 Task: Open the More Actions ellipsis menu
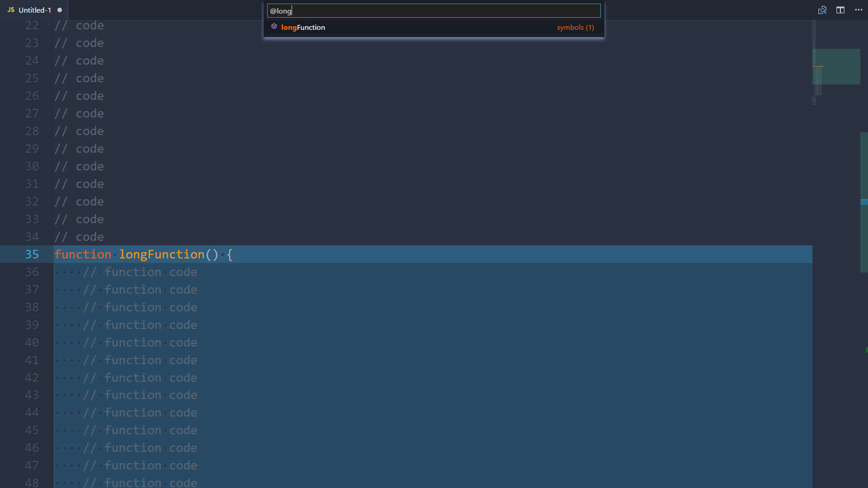point(859,9)
